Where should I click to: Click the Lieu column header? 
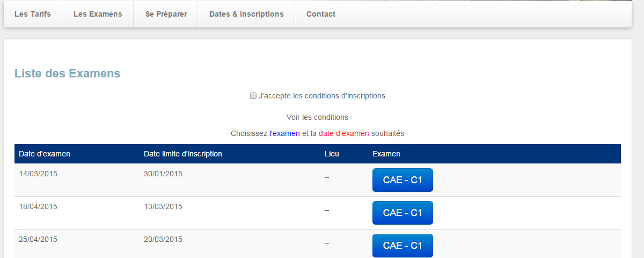coord(332,154)
